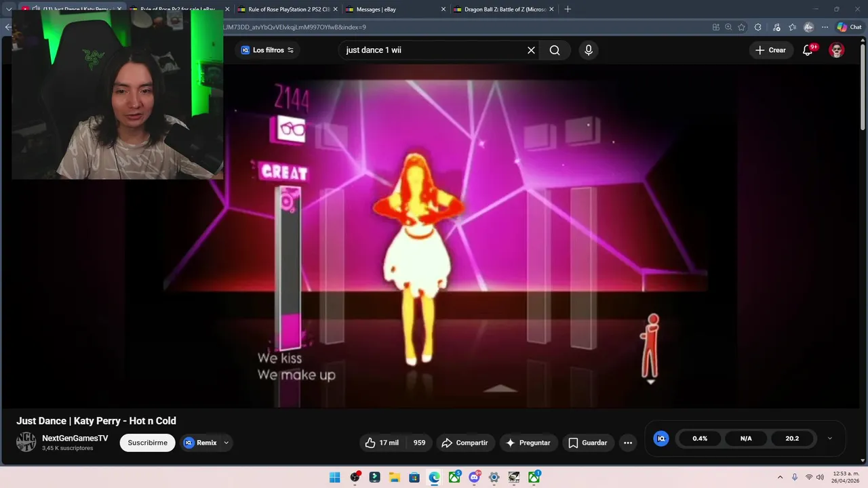
Task: Close the Rule of Rose PlayStation 2 tab
Action: click(336, 9)
